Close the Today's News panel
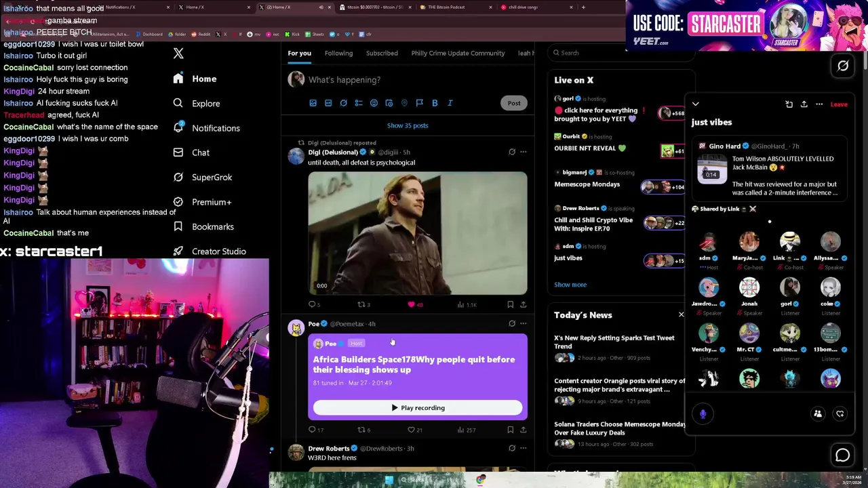This screenshot has width=868, height=488. pos(682,314)
